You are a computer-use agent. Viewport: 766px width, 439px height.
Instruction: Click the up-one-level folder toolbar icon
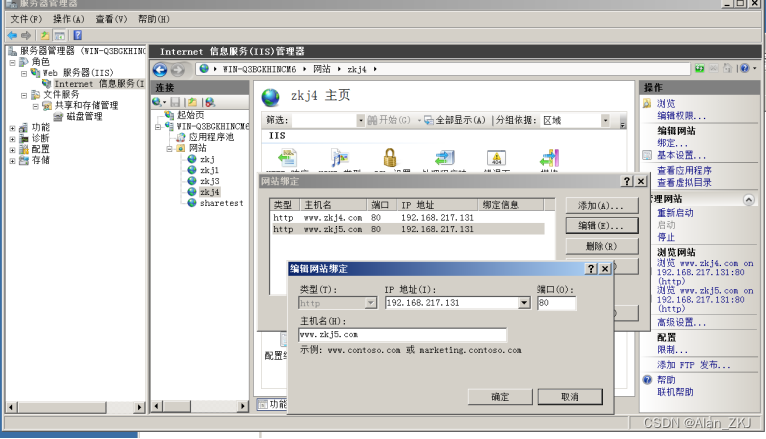[x=44, y=35]
